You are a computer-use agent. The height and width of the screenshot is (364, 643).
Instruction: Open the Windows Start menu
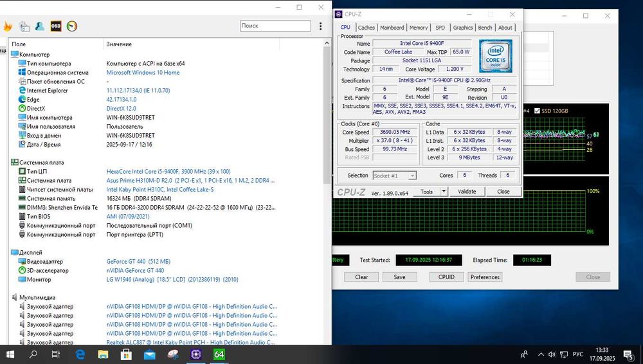point(10,354)
